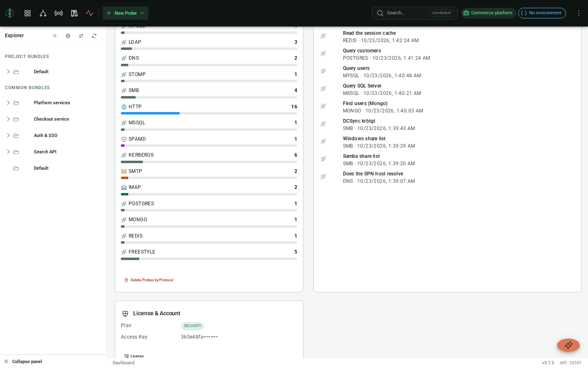Expand the Platform services bundle
The height and width of the screenshot is (368, 588).
click(x=8, y=103)
